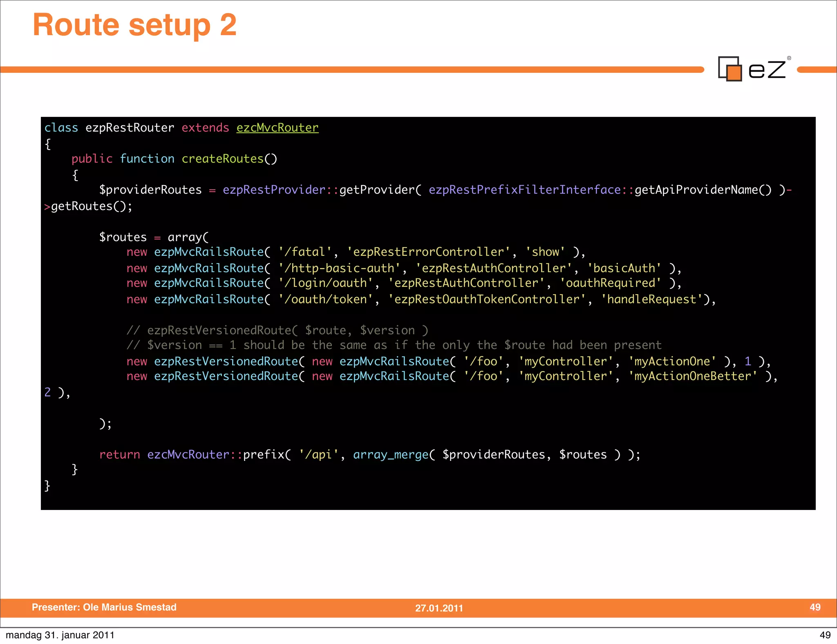The height and width of the screenshot is (644, 837).
Task: Click 'createRoutes()' function name
Action: (229, 159)
